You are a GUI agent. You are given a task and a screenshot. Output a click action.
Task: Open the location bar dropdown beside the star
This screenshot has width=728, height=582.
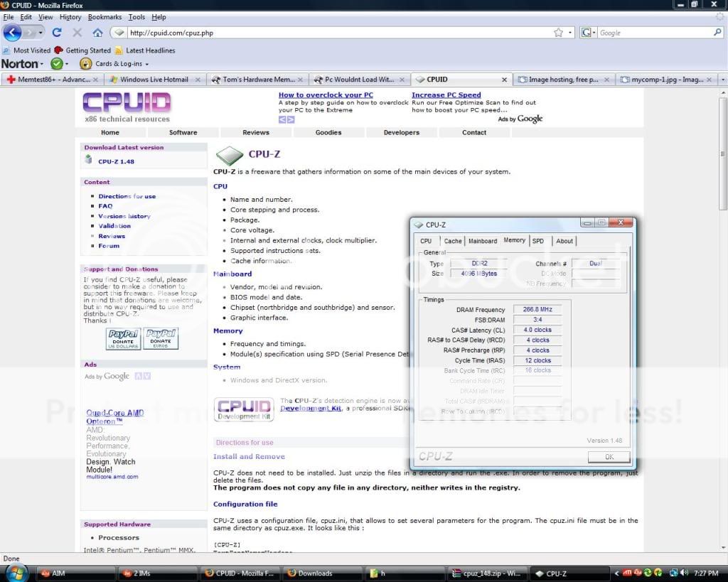570,33
